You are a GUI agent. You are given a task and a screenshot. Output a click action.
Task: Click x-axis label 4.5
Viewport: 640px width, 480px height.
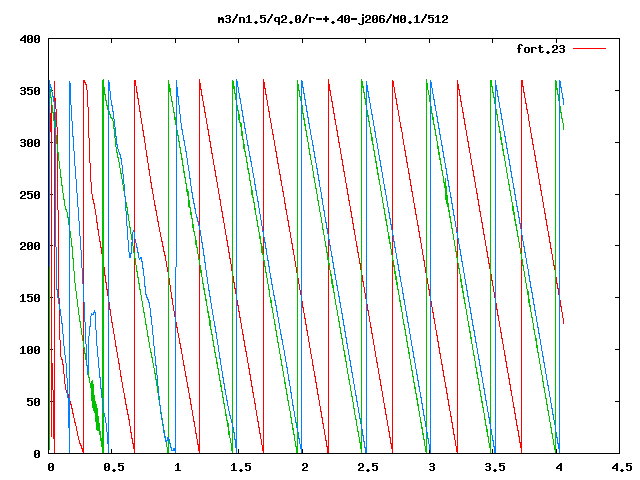pos(622,467)
